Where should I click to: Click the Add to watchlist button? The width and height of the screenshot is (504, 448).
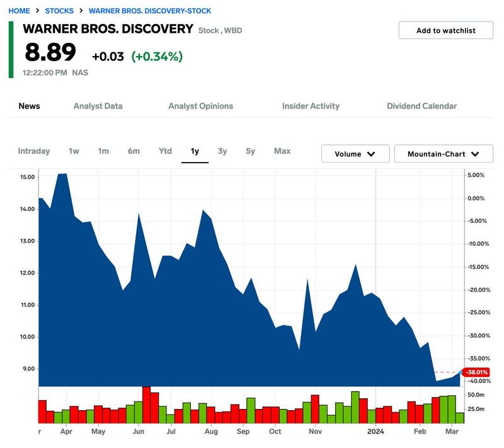pyautogui.click(x=446, y=30)
